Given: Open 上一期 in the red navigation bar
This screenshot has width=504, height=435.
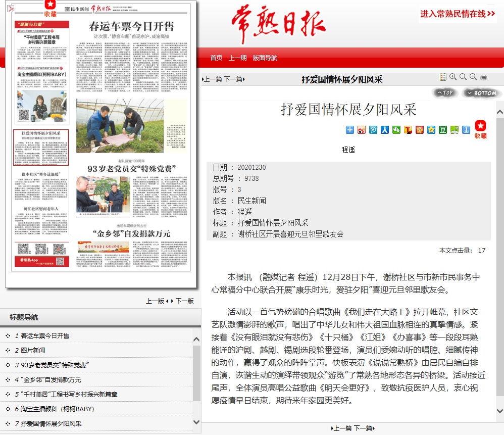Looking at the screenshot, I should [237, 58].
